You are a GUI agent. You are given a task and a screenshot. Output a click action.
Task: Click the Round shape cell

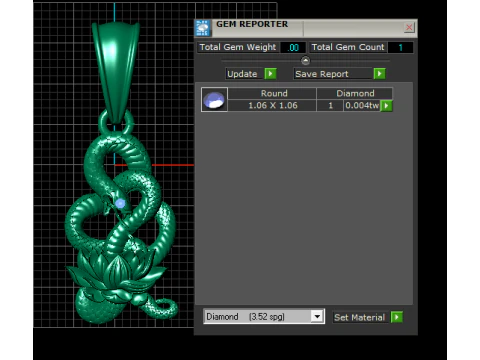pos(272,93)
